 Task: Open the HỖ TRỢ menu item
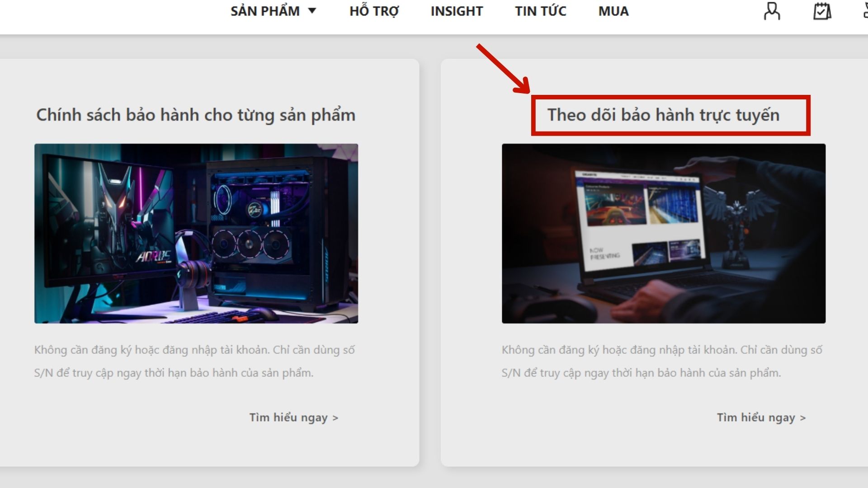point(374,11)
